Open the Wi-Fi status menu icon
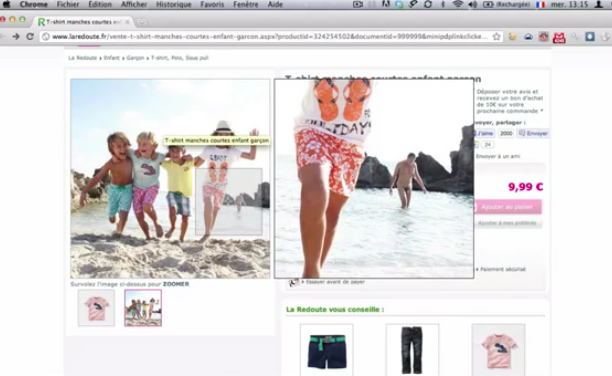The image size is (612, 376). [x=457, y=4]
